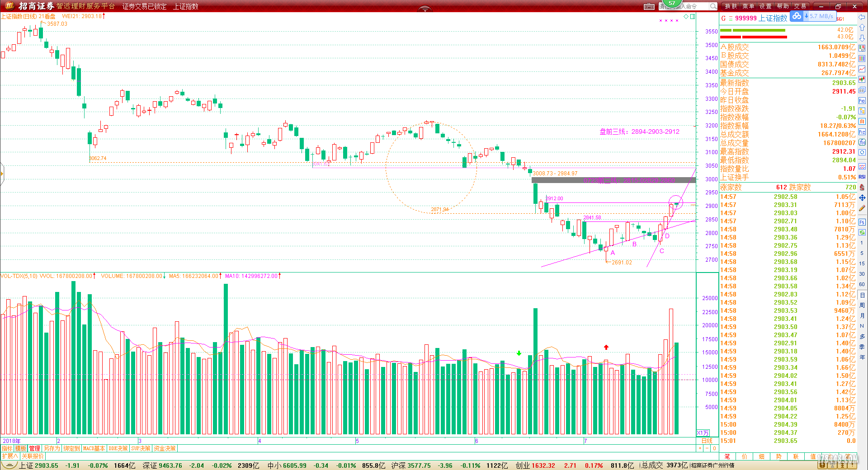Click the green refresh icon in sidebar

coord(862,232)
